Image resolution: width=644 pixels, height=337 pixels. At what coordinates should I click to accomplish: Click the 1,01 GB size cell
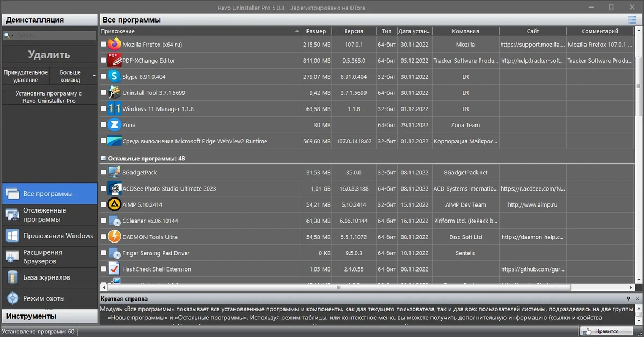[x=316, y=188]
